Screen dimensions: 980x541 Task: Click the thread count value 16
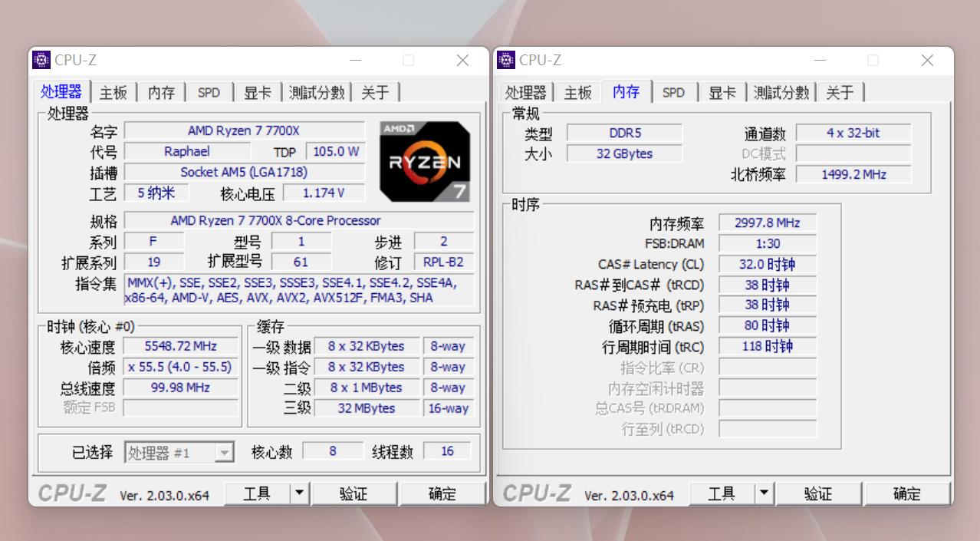(x=448, y=452)
